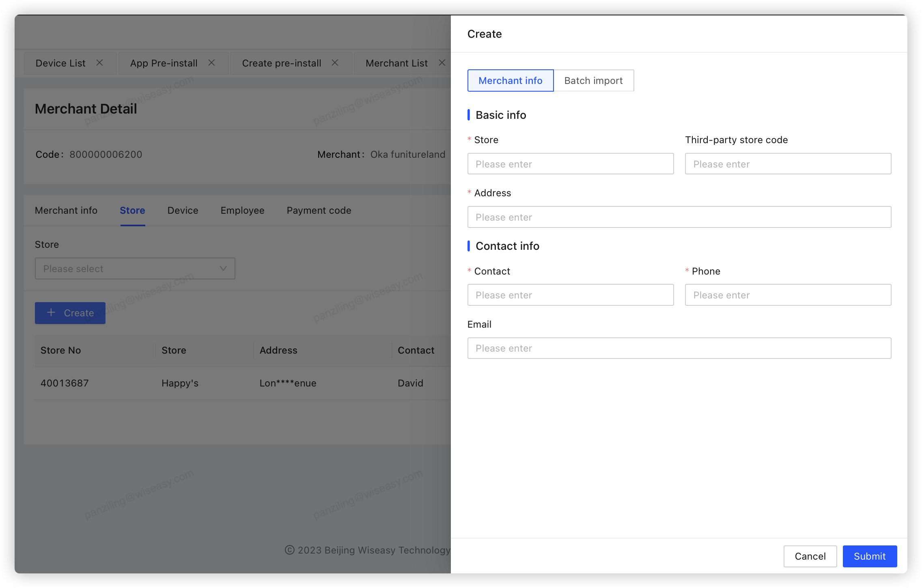This screenshot has height=588, width=922.
Task: Click the plus Create button
Action: pos(70,313)
